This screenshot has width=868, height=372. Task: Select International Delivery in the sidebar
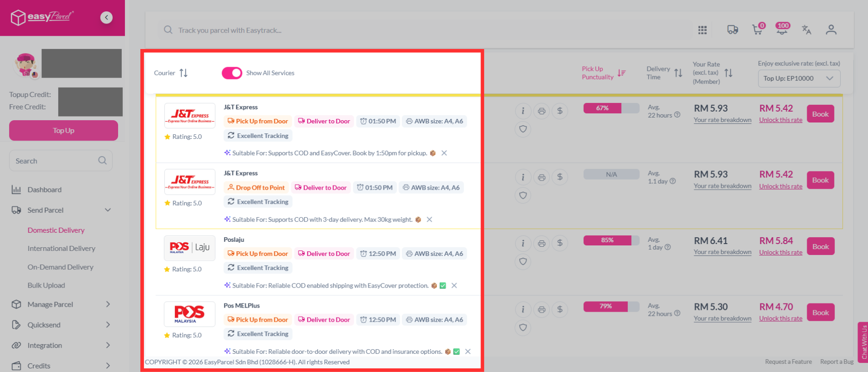pos(61,249)
